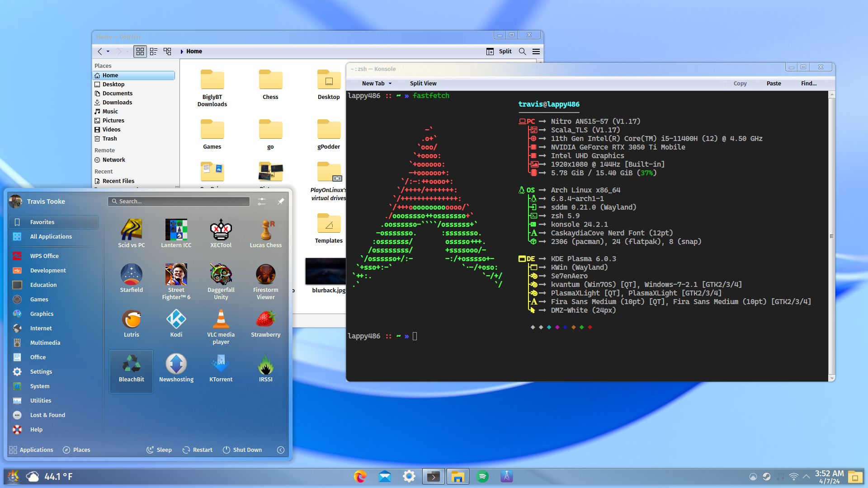Select Downloads in Dolphin Places
Image resolution: width=868 pixels, height=488 pixels.
pos(134,103)
